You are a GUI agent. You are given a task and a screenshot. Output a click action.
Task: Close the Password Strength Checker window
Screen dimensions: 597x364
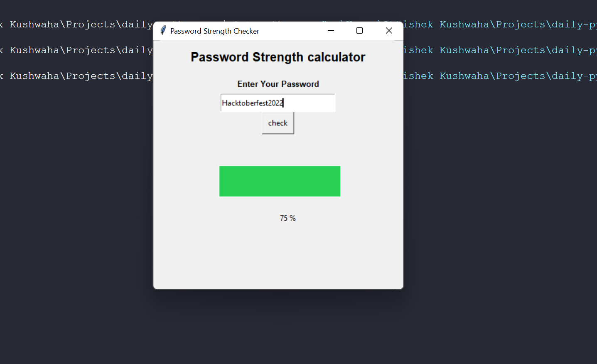[389, 31]
